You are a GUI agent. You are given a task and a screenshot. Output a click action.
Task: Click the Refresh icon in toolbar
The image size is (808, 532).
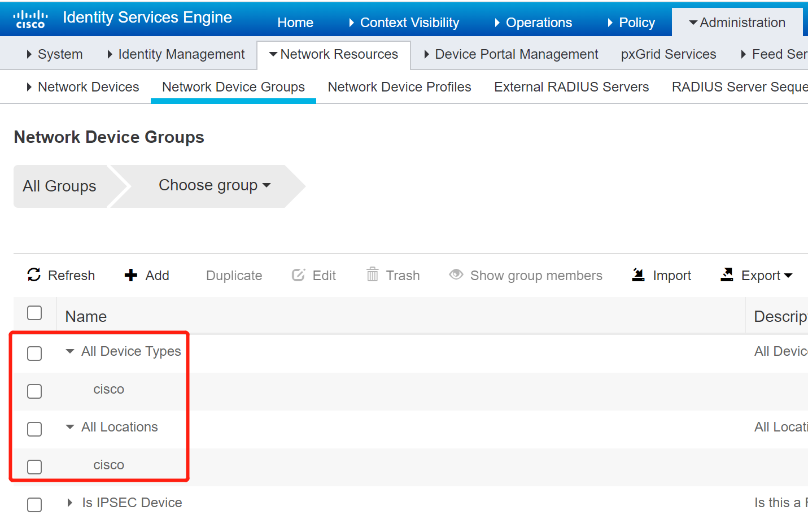point(34,274)
